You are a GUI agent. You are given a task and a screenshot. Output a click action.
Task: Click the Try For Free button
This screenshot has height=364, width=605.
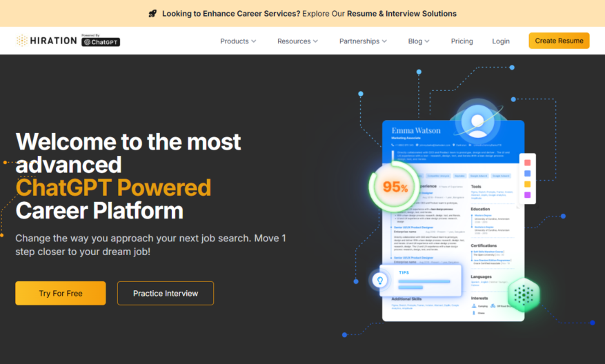pyautogui.click(x=61, y=293)
